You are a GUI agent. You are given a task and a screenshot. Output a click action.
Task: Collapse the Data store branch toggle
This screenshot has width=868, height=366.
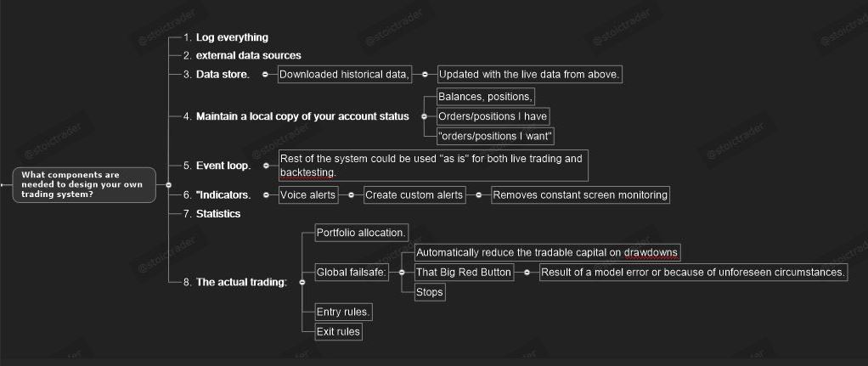[x=266, y=75]
